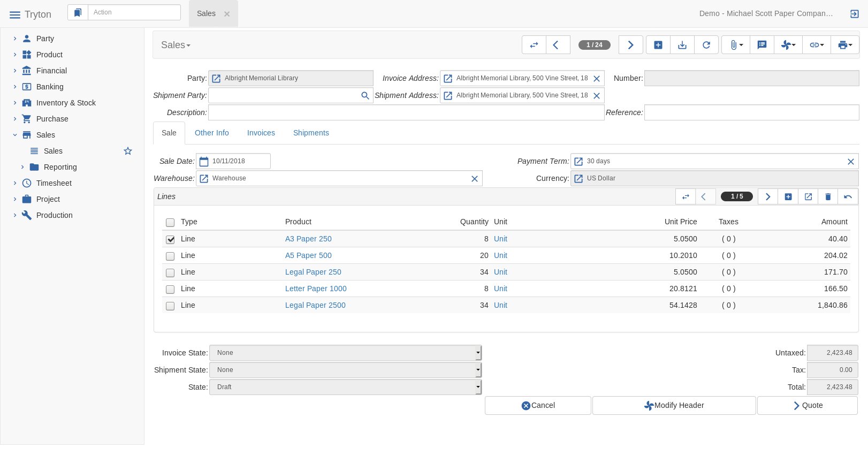
Task: Delete selected line with trash icon
Action: pos(828,196)
